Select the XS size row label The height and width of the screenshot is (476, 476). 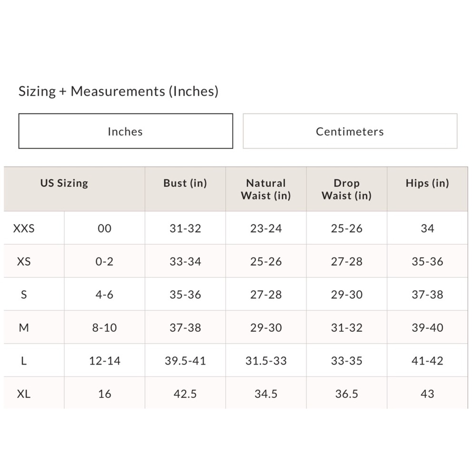pos(24,261)
